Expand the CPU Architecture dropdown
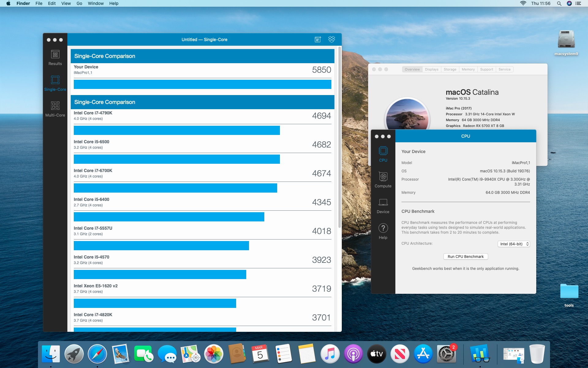Viewport: 588px width, 368px height. [x=514, y=244]
